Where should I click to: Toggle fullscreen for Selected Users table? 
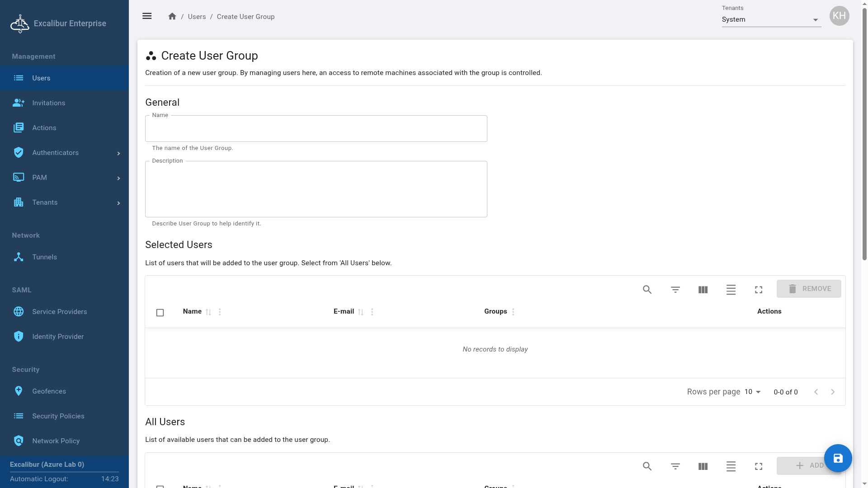(759, 290)
